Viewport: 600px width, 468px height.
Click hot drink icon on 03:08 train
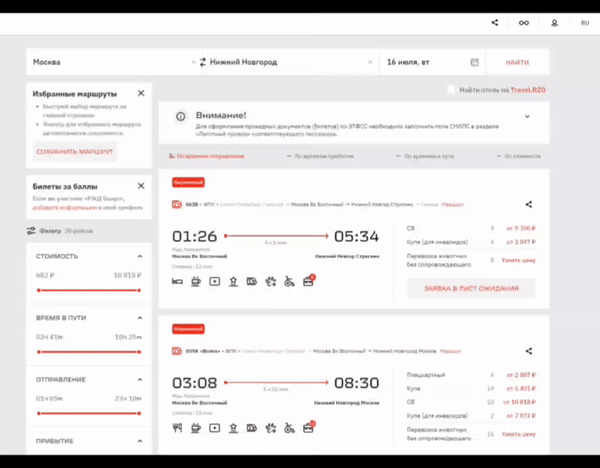click(196, 428)
